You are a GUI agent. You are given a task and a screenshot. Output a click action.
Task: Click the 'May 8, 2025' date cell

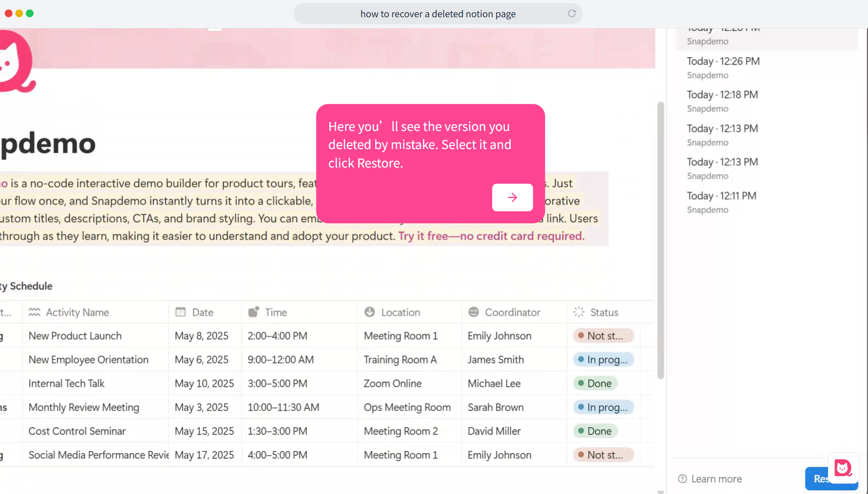click(x=205, y=336)
